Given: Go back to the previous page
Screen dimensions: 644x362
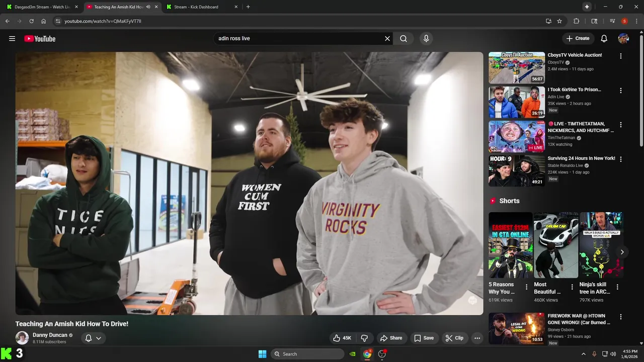Looking at the screenshot, I should tap(7, 21).
